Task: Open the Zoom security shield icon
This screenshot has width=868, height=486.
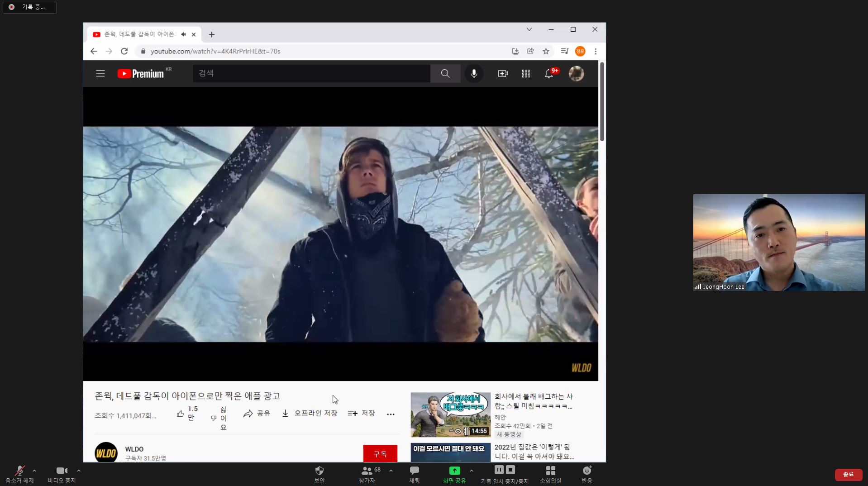Action: (x=319, y=471)
